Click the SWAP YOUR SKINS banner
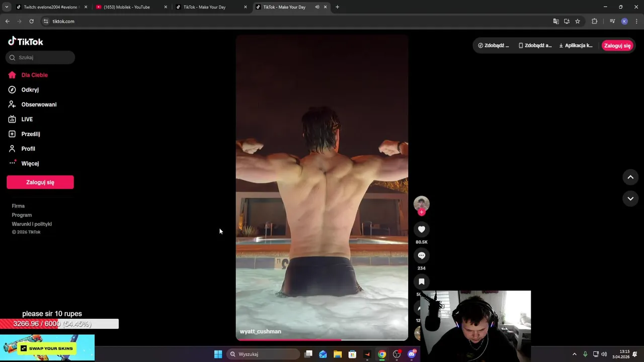This screenshot has width=644, height=362. point(47,348)
